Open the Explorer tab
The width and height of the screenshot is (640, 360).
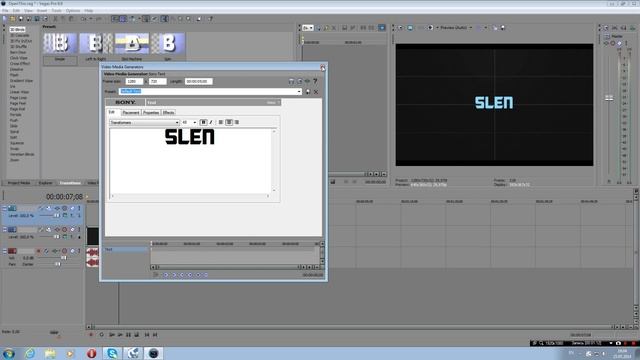click(46, 183)
